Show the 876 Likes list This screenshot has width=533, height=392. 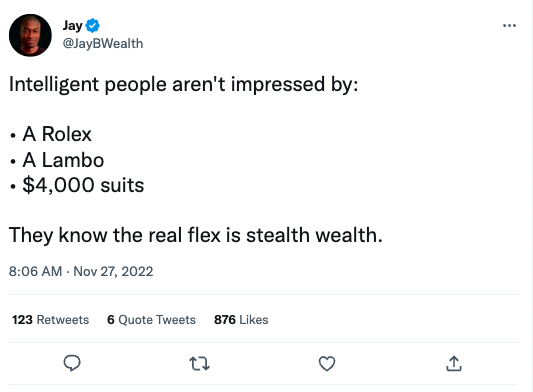click(x=241, y=320)
